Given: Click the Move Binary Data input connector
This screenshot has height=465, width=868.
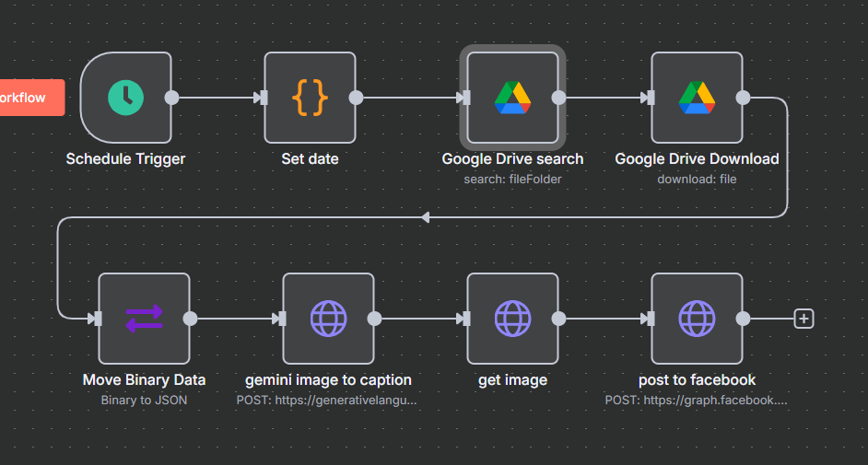Looking at the screenshot, I should point(98,319).
